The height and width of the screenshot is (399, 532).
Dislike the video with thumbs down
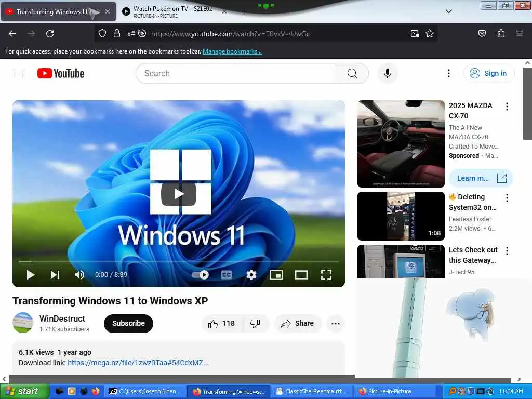(x=255, y=323)
